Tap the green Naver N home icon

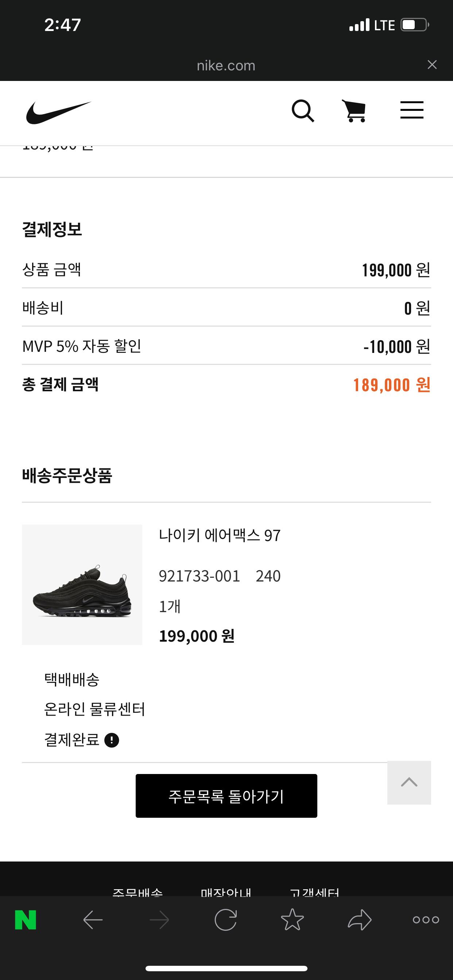click(26, 920)
